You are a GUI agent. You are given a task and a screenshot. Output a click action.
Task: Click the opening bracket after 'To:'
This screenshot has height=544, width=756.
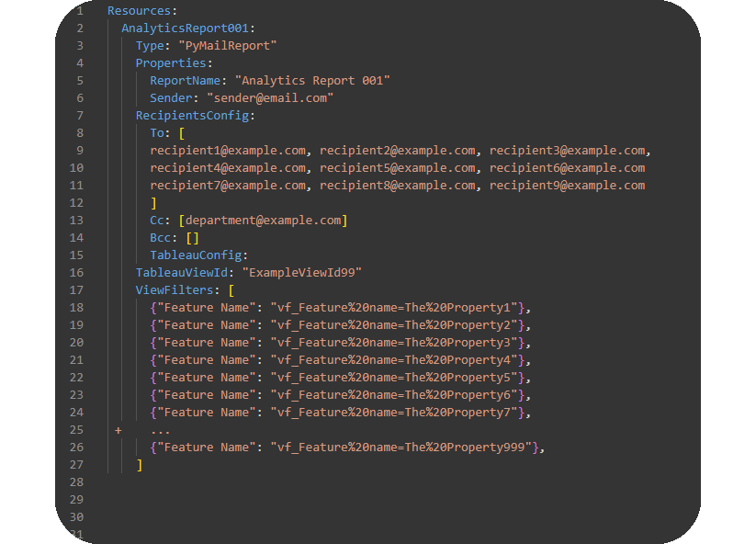182,133
